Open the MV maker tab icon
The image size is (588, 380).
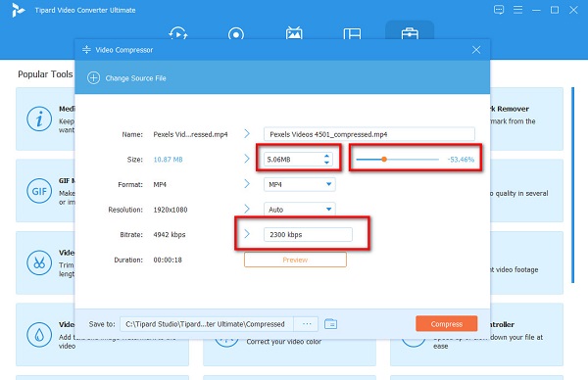294,33
